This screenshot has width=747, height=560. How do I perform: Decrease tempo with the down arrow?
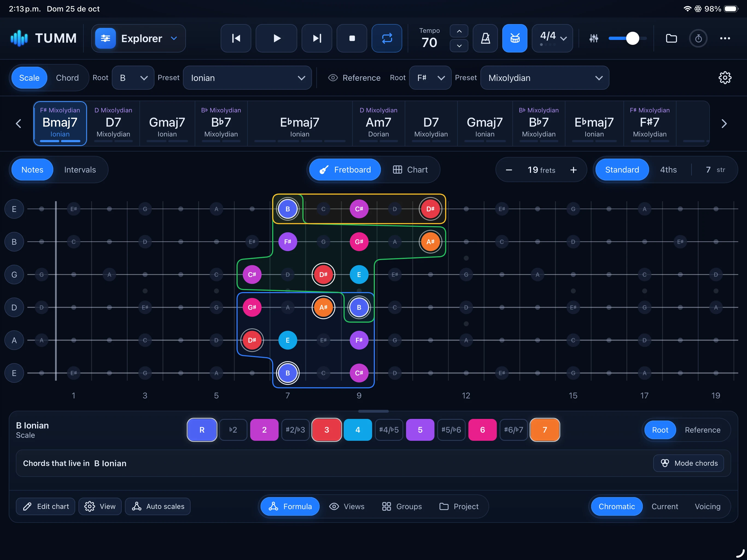[x=459, y=46]
